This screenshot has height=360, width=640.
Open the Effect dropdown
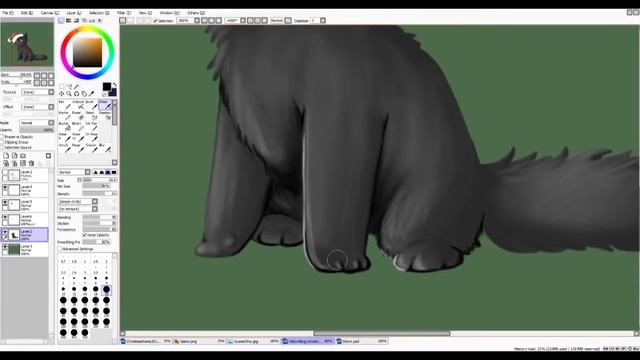tap(38, 107)
